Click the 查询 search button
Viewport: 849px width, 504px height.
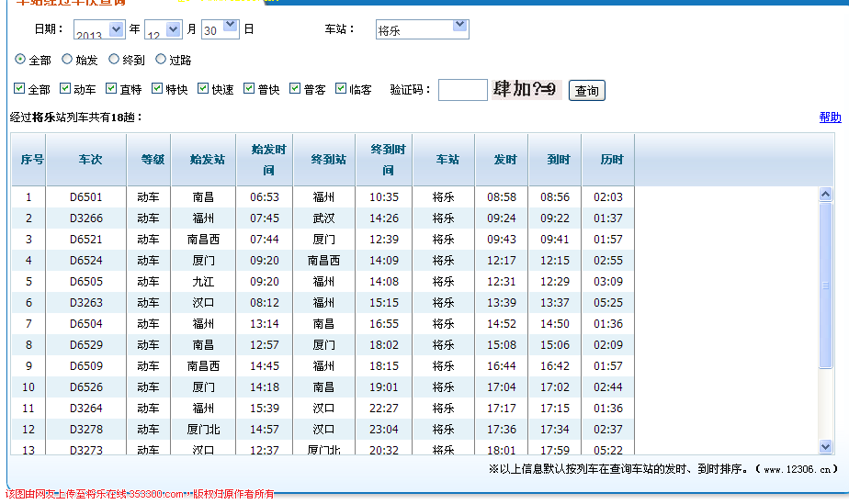pos(587,90)
